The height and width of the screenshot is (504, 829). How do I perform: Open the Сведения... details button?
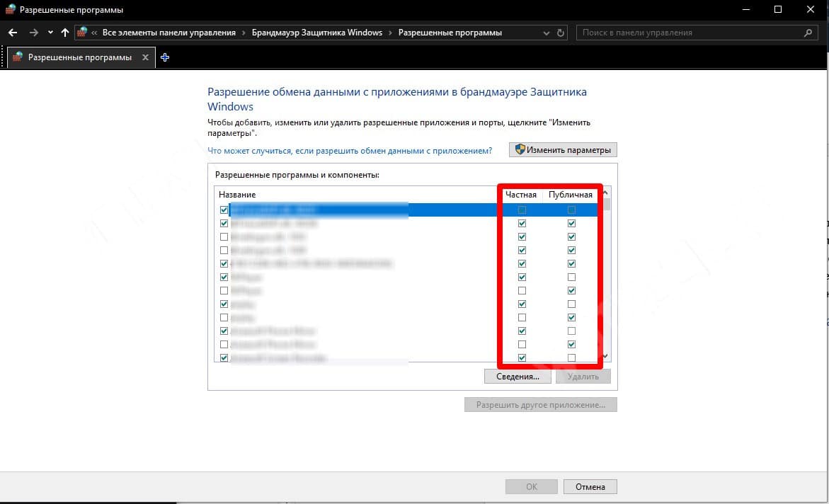tap(517, 377)
